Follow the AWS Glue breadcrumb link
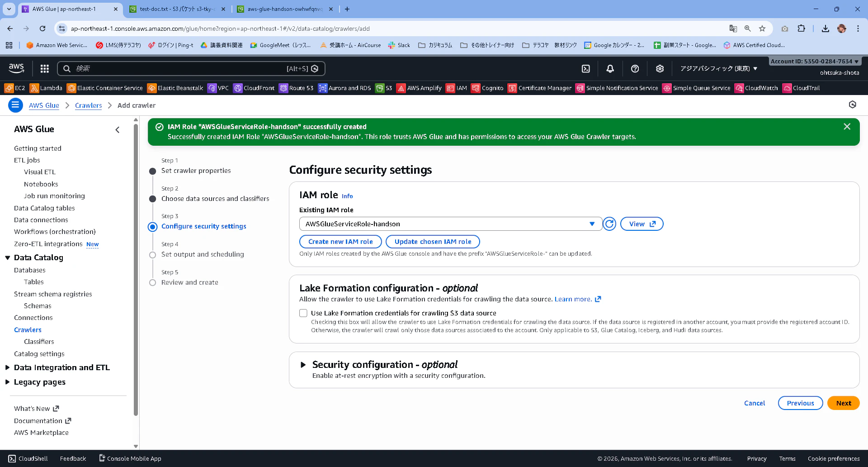 [44, 105]
